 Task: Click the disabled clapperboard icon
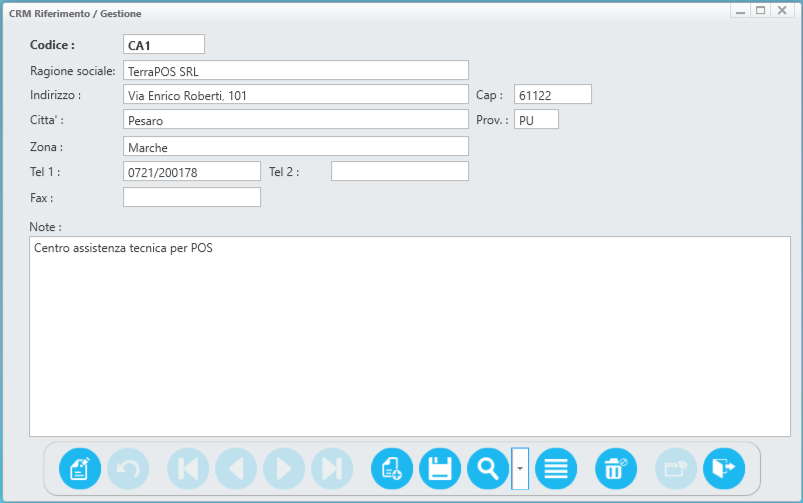click(676, 468)
